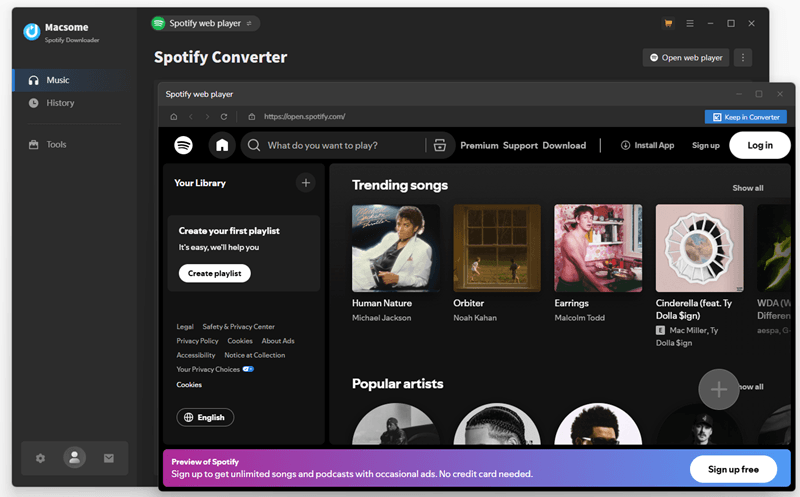The image size is (800, 497).
Task: Open the mail feedback icon
Action: (x=109, y=458)
